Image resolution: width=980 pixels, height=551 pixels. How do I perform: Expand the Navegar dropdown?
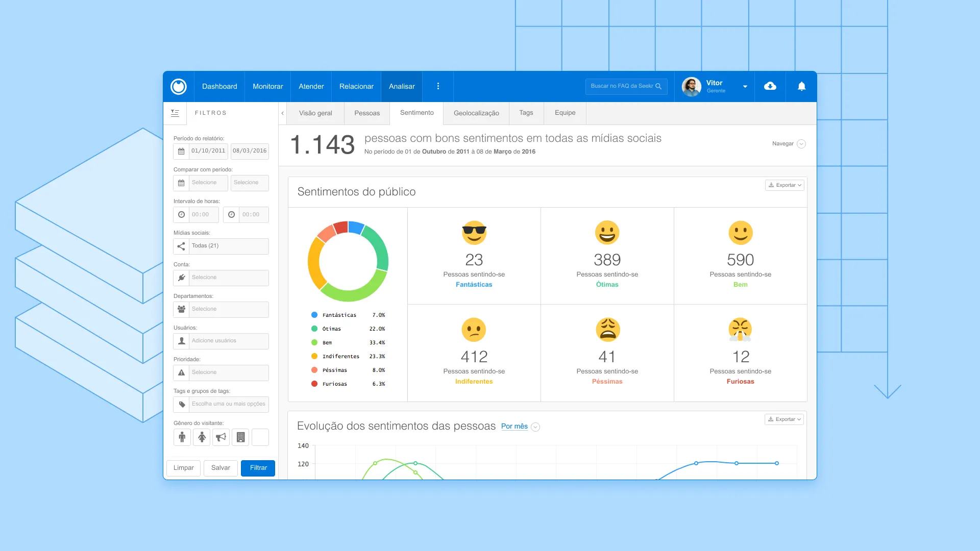tap(801, 144)
